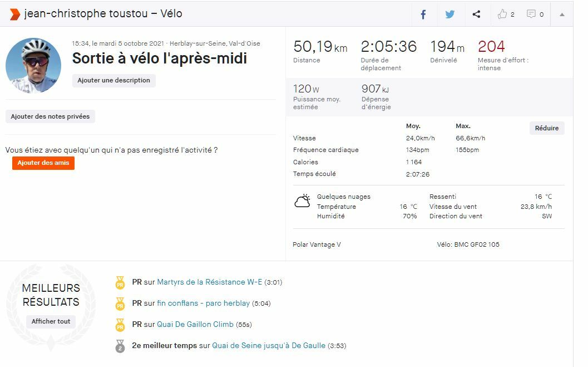
Task: Click the silver second-place medal icon
Action: click(x=120, y=346)
